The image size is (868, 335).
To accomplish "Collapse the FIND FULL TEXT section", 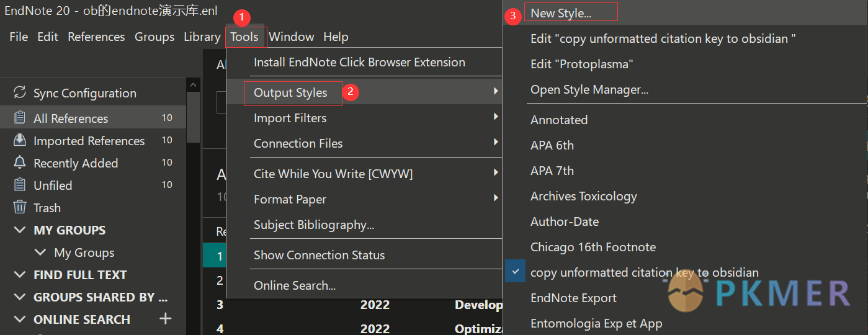I will (20, 275).
